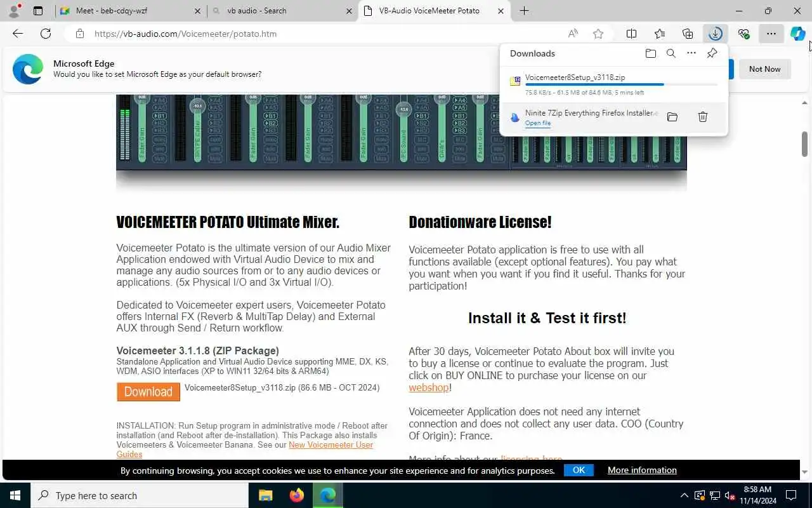Open Edge Settings and more menu
The height and width of the screenshot is (508, 812).
(x=771, y=34)
